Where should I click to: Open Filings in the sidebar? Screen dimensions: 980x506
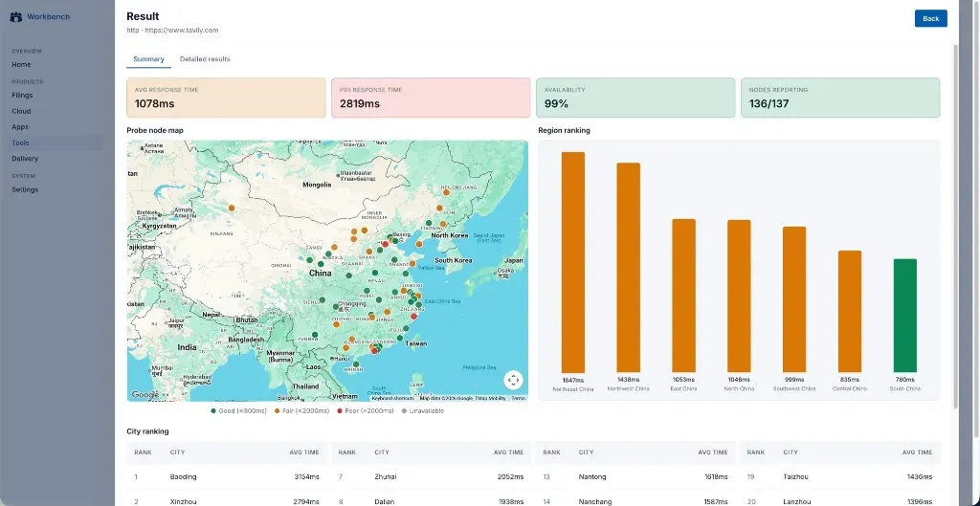tap(22, 96)
